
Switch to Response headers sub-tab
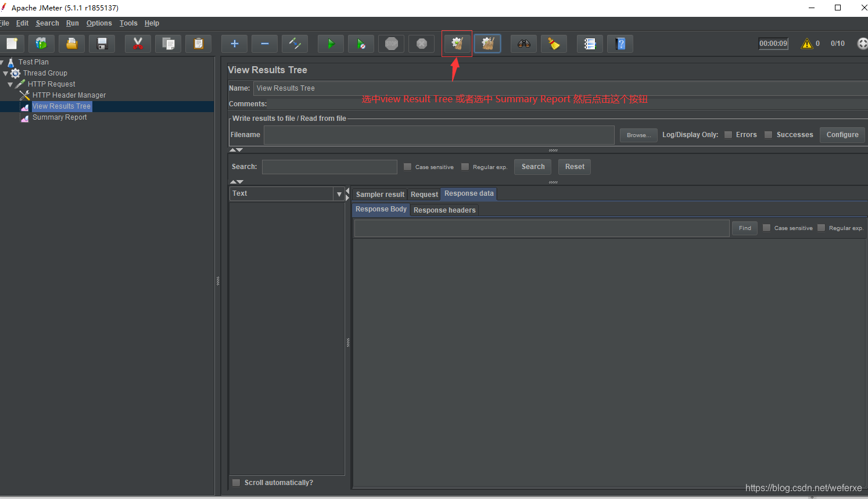(444, 210)
